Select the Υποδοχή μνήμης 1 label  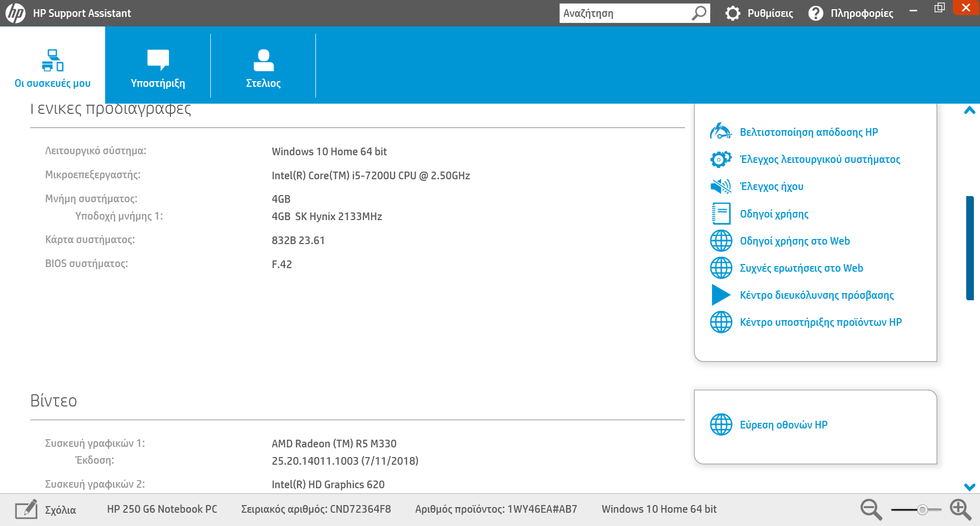[119, 216]
